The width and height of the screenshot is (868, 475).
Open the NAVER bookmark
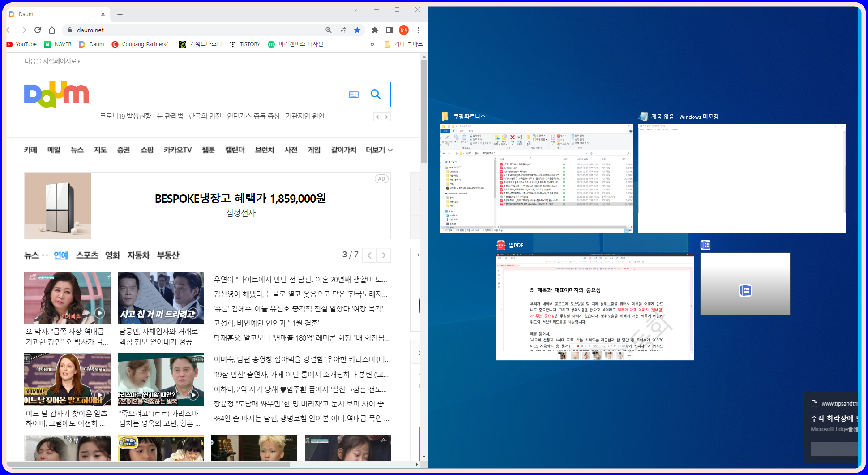58,44
